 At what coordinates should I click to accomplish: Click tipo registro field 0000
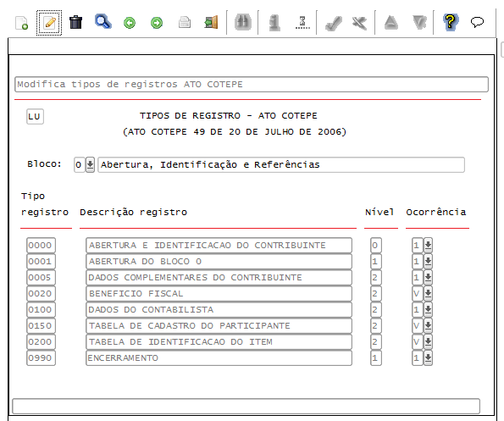point(42,245)
